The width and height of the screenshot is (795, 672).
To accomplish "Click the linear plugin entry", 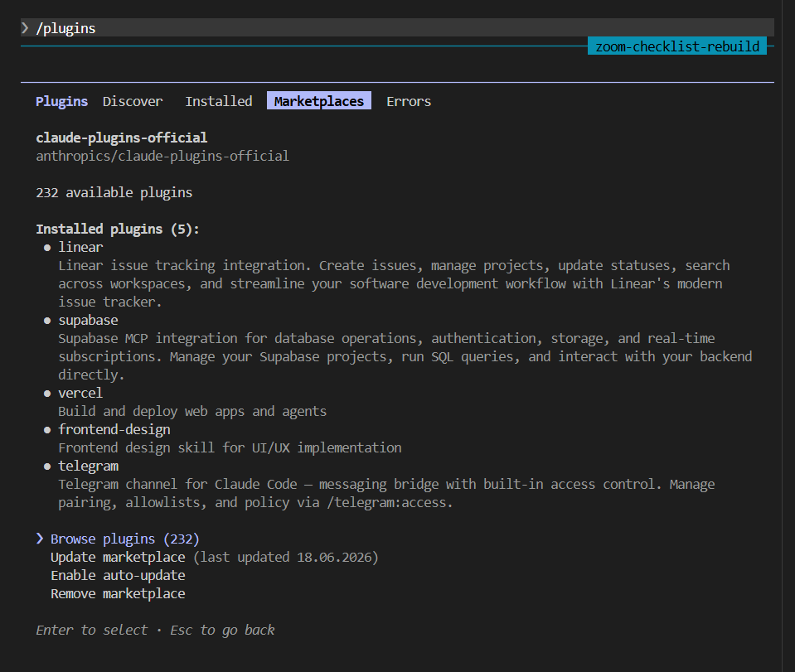I will pos(80,247).
